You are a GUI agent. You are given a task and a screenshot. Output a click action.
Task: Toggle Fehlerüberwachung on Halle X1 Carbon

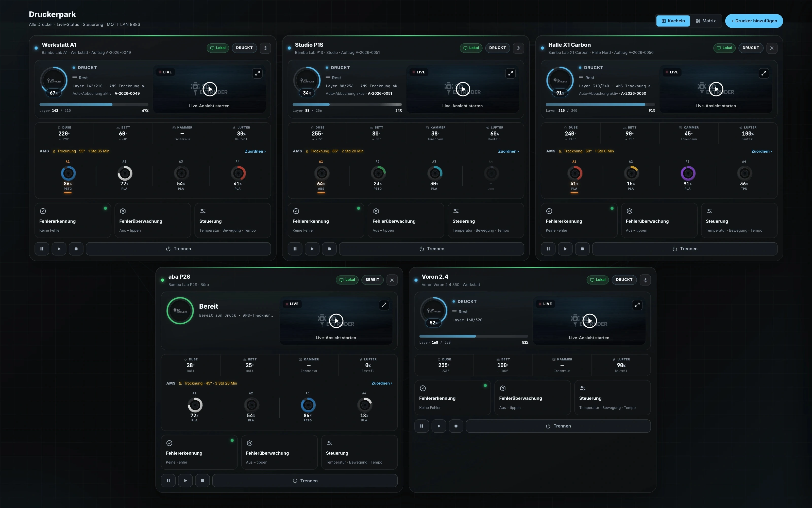point(659,220)
